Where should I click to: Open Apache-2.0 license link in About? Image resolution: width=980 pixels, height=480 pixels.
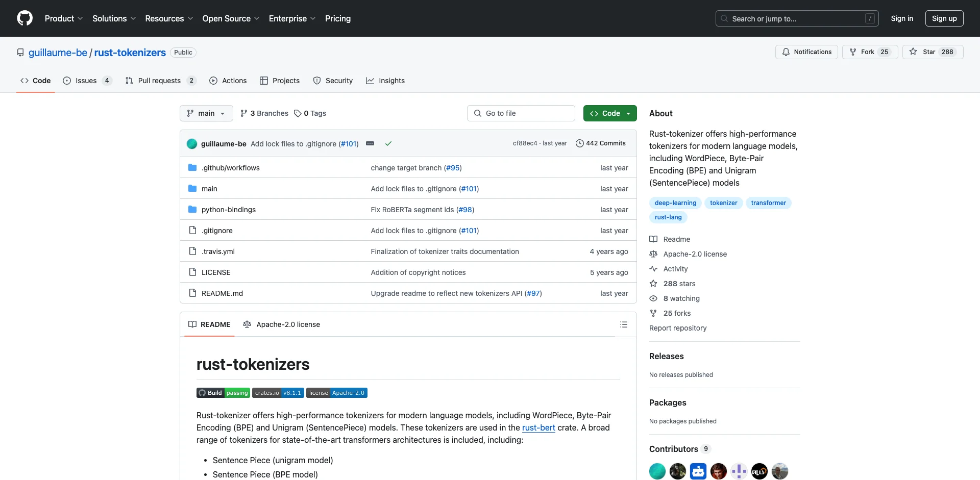688,254
